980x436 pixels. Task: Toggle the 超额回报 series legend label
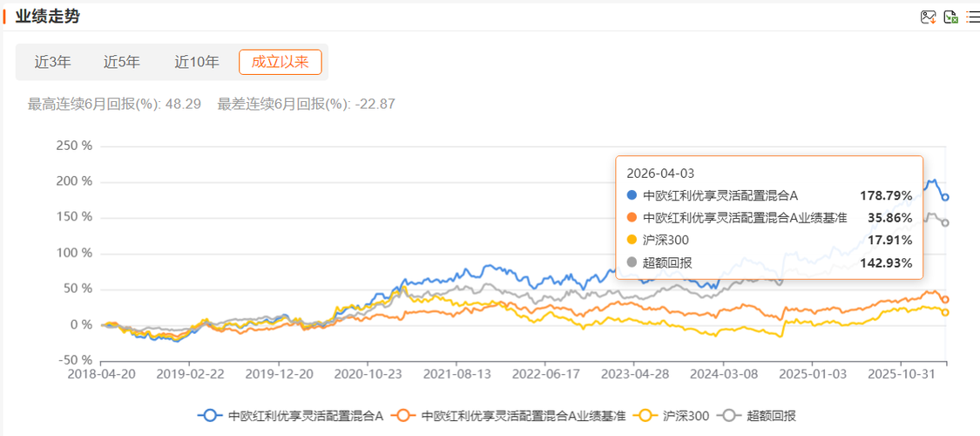[772, 416]
